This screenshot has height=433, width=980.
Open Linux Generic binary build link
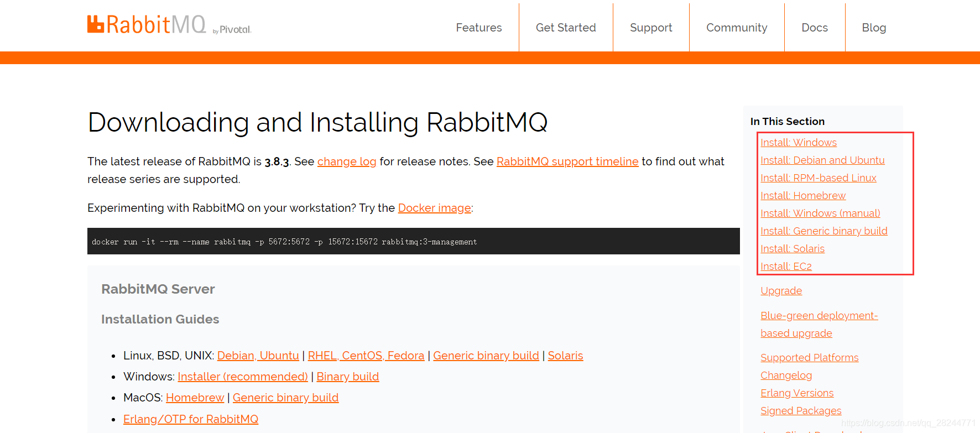486,356
